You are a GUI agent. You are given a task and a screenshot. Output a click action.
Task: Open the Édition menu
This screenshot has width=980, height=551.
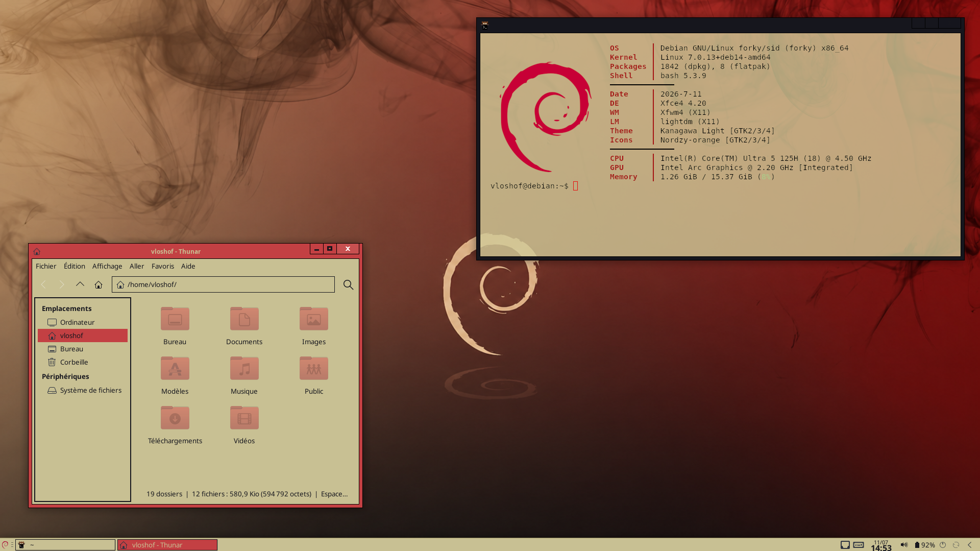[x=75, y=266]
